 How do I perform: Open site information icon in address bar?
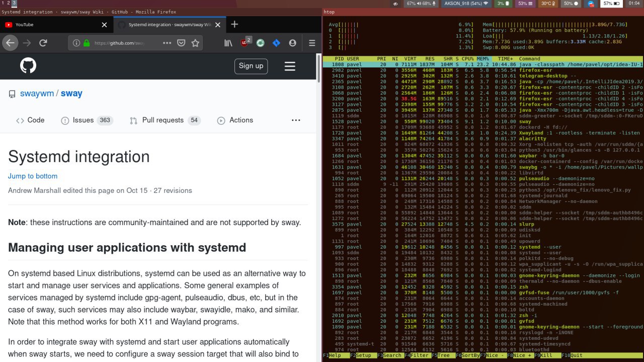pyautogui.click(x=76, y=43)
